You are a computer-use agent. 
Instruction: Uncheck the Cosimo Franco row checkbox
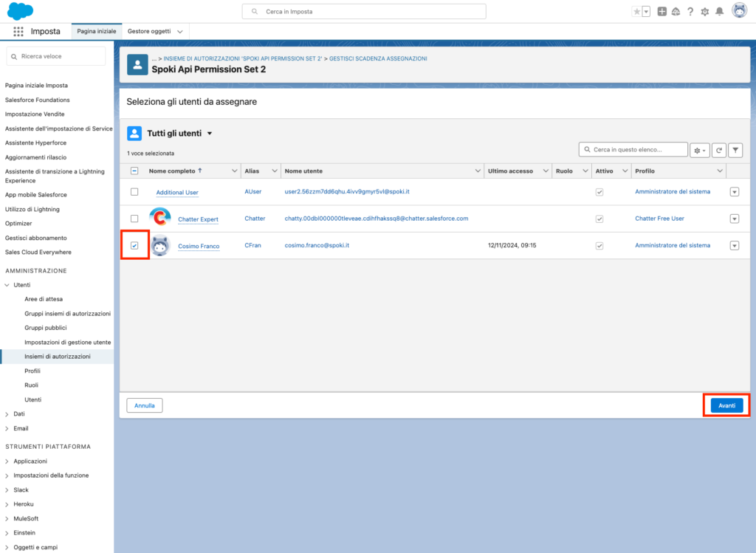(x=134, y=245)
